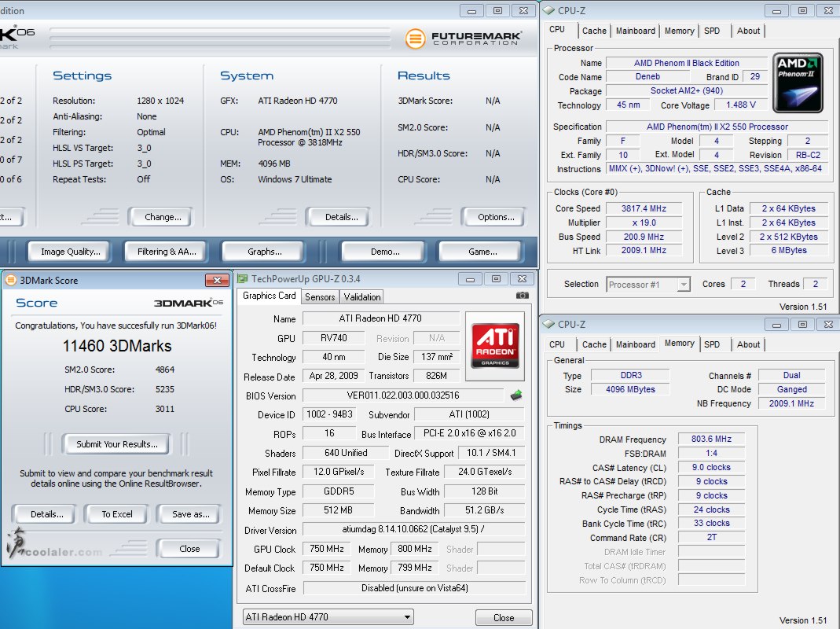This screenshot has width=840, height=629.
Task: Select the Graphics Card tab in GPU-Z
Action: [269, 296]
